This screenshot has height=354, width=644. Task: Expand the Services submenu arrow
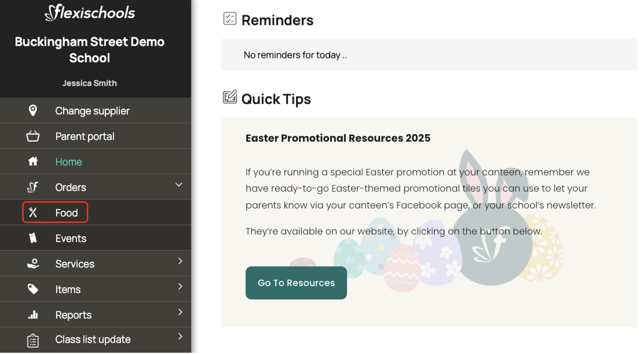click(180, 261)
